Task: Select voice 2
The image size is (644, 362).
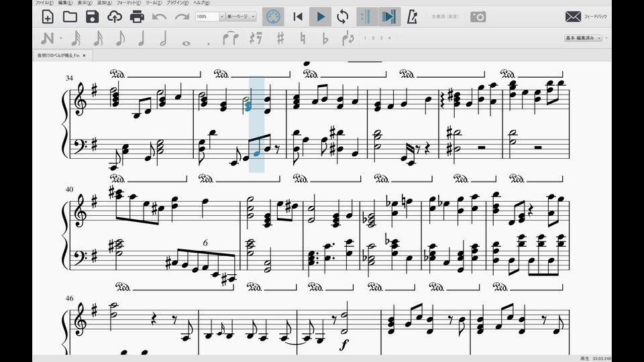Action: click(373, 38)
